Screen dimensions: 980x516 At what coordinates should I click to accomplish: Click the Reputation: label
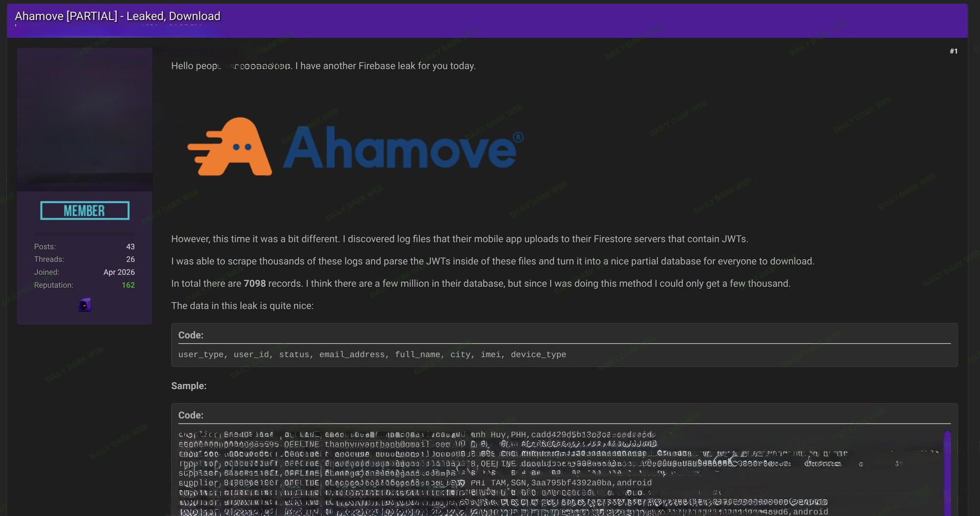[53, 285]
